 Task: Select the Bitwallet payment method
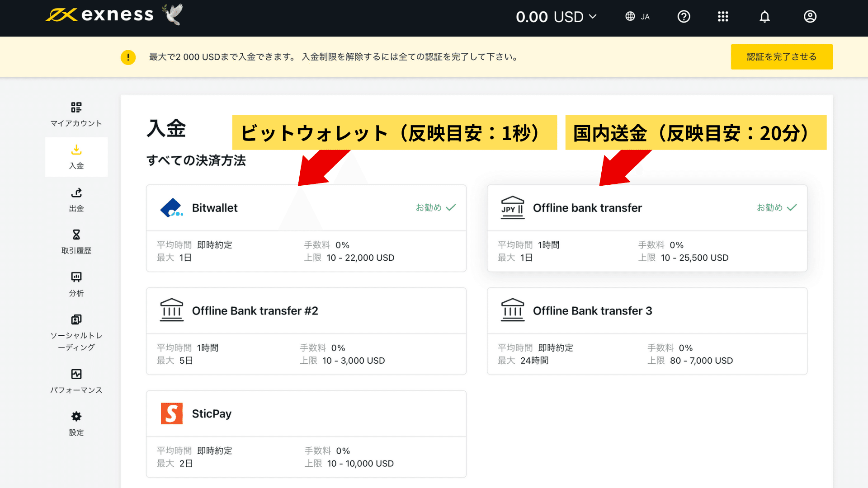[306, 228]
